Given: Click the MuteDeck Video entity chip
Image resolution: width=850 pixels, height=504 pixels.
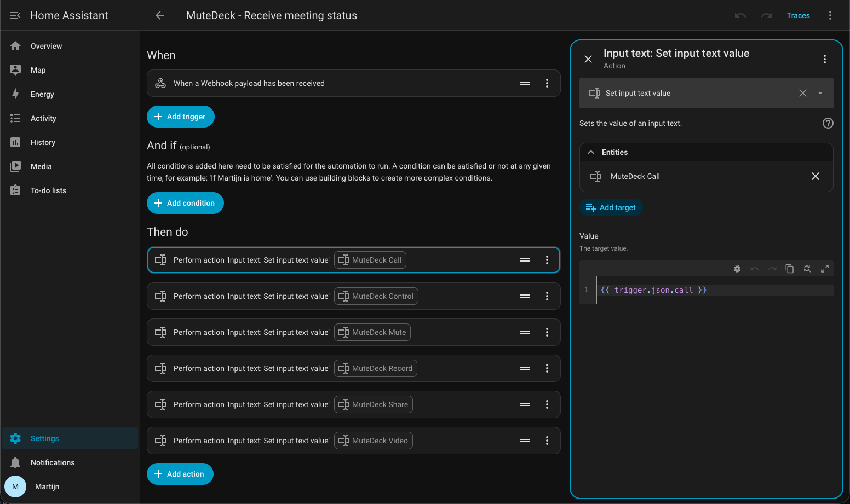Looking at the screenshot, I should [x=374, y=441].
